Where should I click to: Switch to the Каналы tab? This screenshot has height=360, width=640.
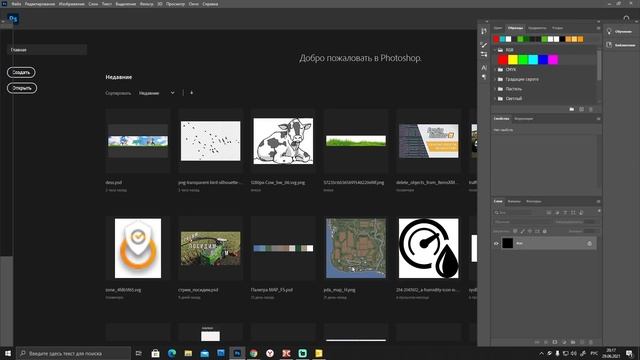pos(514,201)
